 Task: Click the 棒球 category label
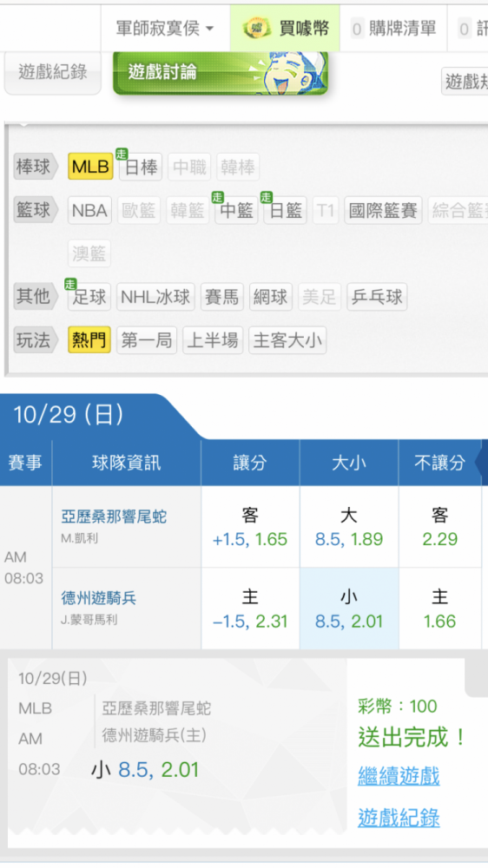(36, 167)
